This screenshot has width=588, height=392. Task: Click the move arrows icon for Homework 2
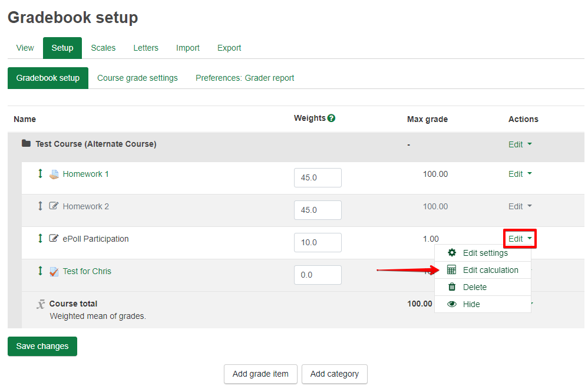click(x=40, y=206)
